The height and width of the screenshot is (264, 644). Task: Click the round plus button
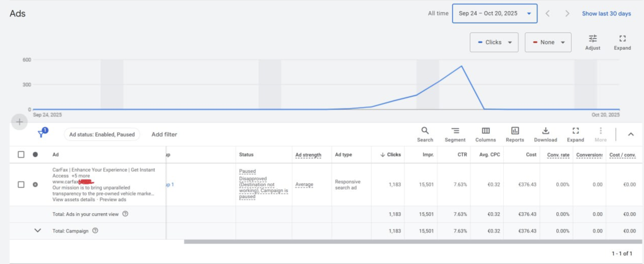[19, 122]
